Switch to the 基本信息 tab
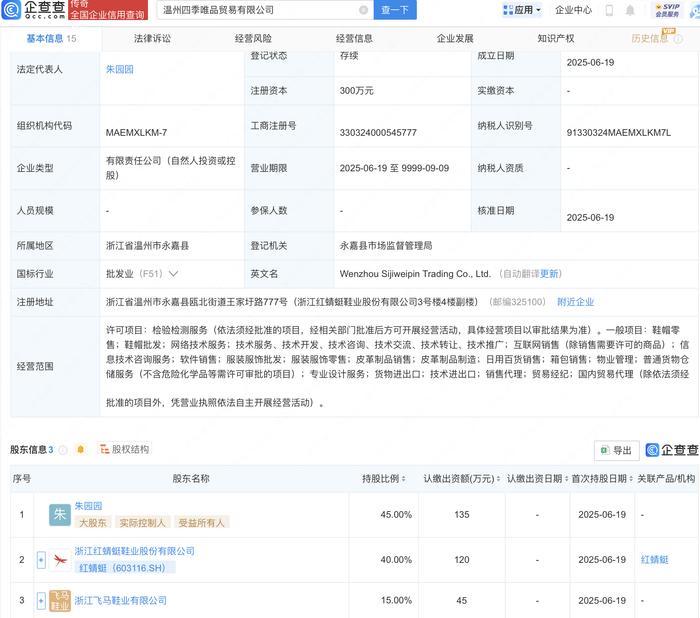 (51, 39)
